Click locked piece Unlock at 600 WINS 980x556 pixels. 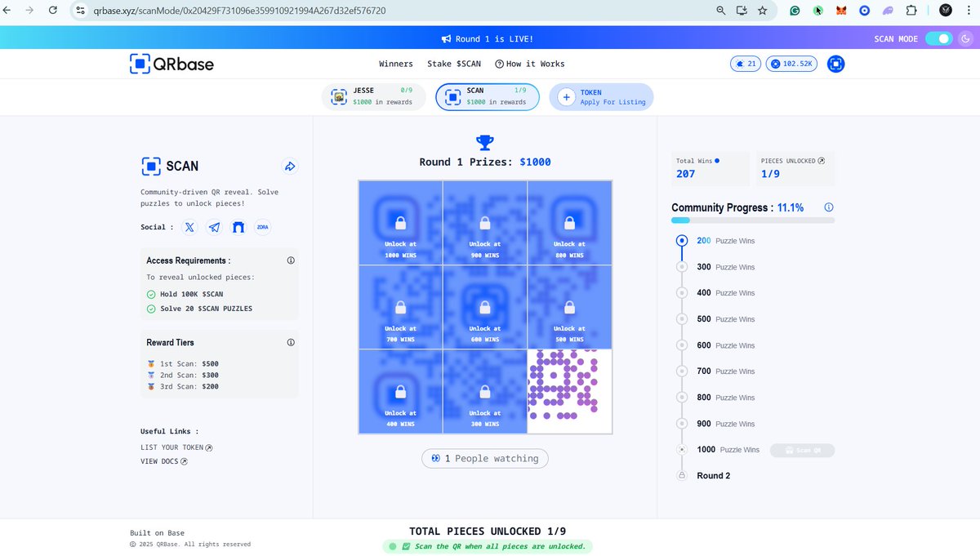(x=484, y=308)
